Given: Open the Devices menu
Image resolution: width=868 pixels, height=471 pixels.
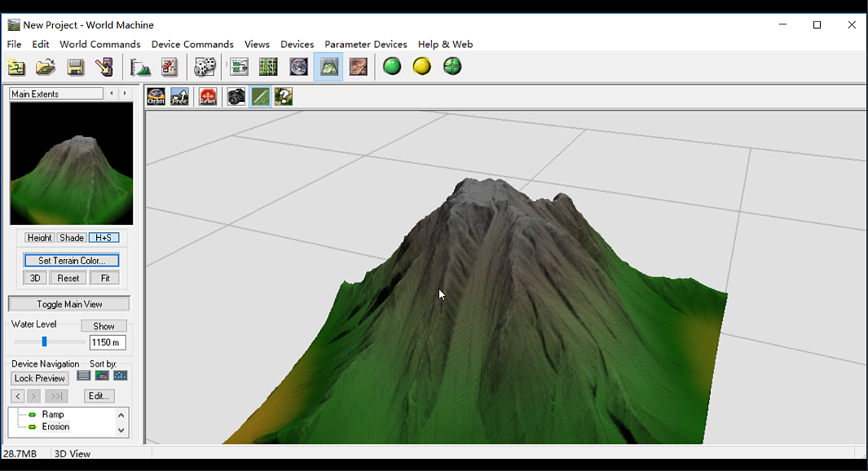Looking at the screenshot, I should click(297, 44).
